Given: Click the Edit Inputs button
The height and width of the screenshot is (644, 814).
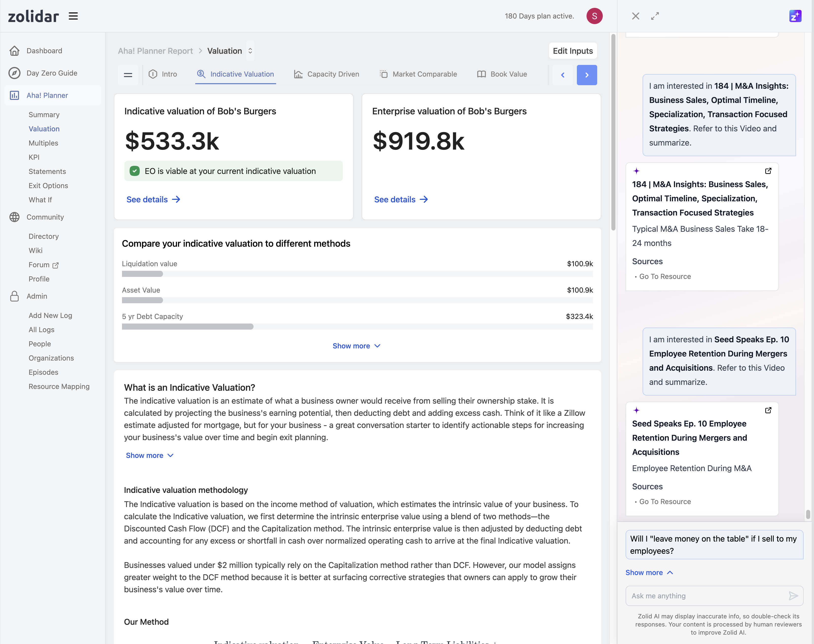Looking at the screenshot, I should click(572, 51).
